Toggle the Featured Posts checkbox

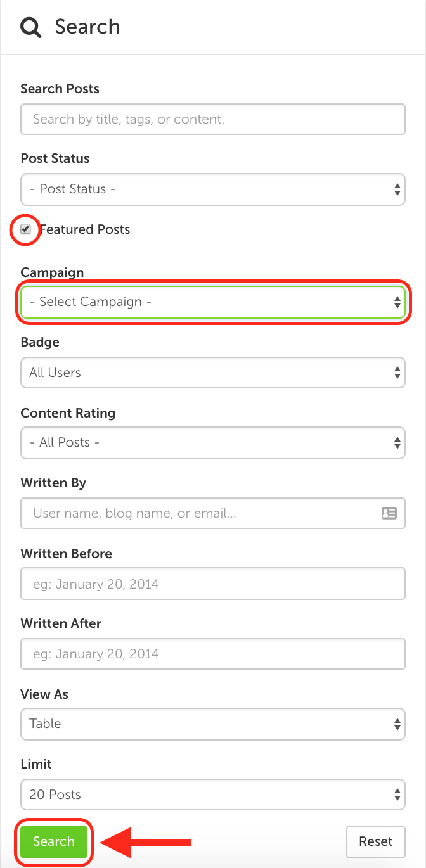point(26,229)
